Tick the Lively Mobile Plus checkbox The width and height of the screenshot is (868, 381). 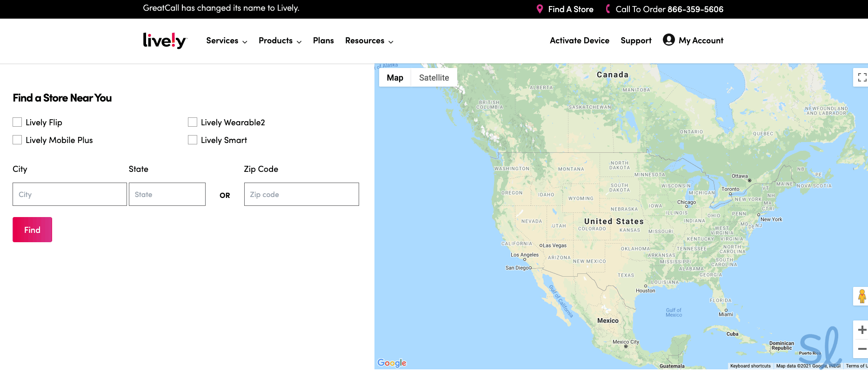17,140
